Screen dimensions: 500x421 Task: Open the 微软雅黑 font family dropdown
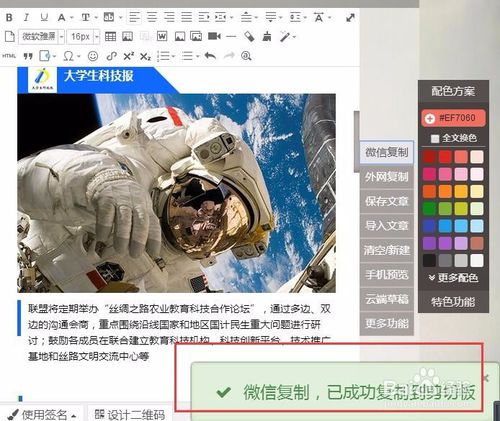pyautogui.click(x=41, y=36)
